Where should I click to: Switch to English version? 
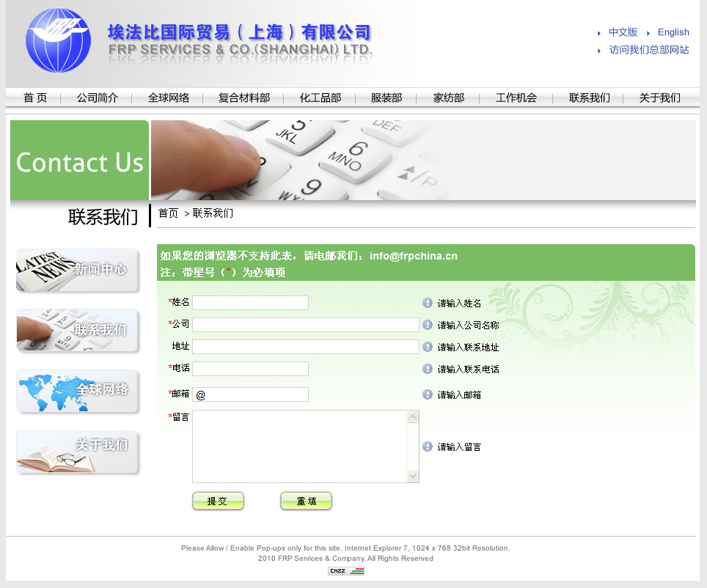tap(673, 32)
